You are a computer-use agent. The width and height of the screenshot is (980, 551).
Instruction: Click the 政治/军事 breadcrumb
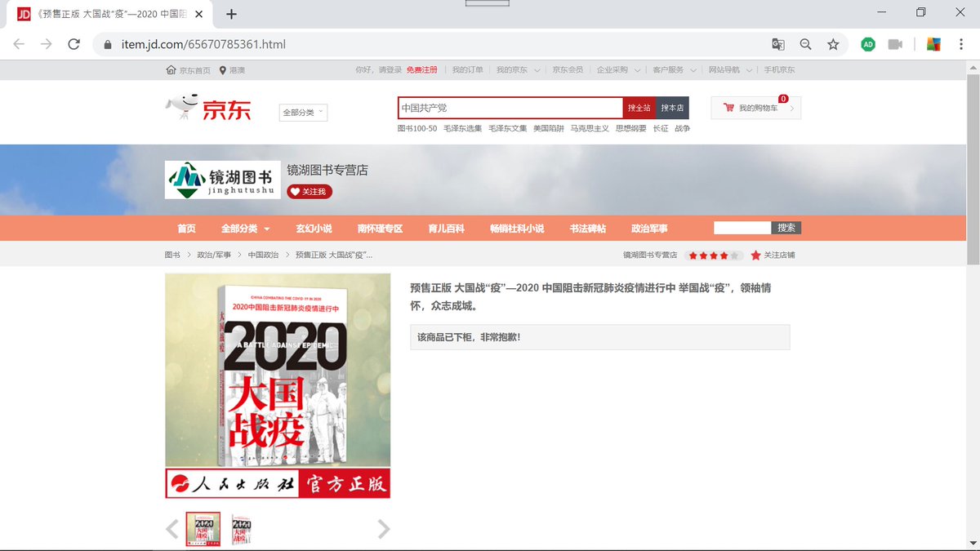click(x=214, y=256)
